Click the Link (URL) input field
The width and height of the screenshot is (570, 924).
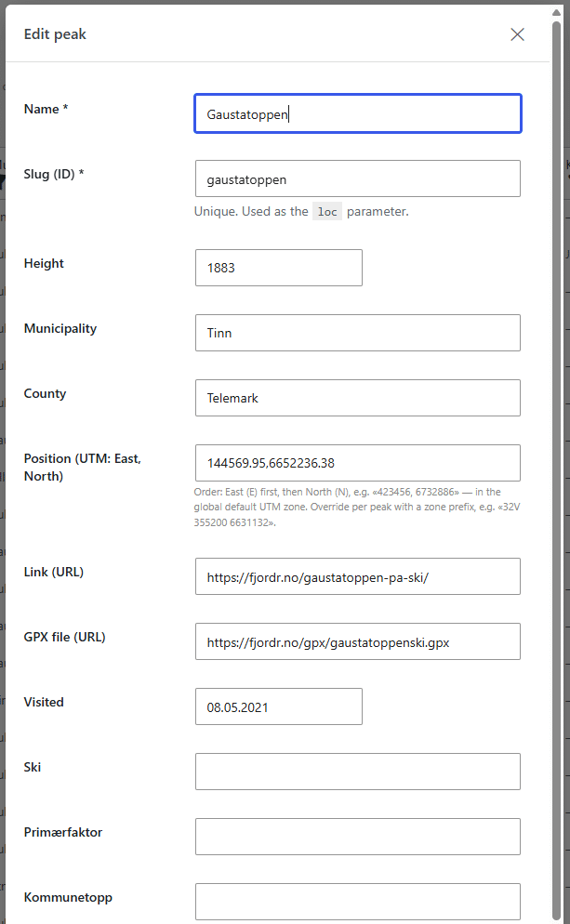click(358, 576)
